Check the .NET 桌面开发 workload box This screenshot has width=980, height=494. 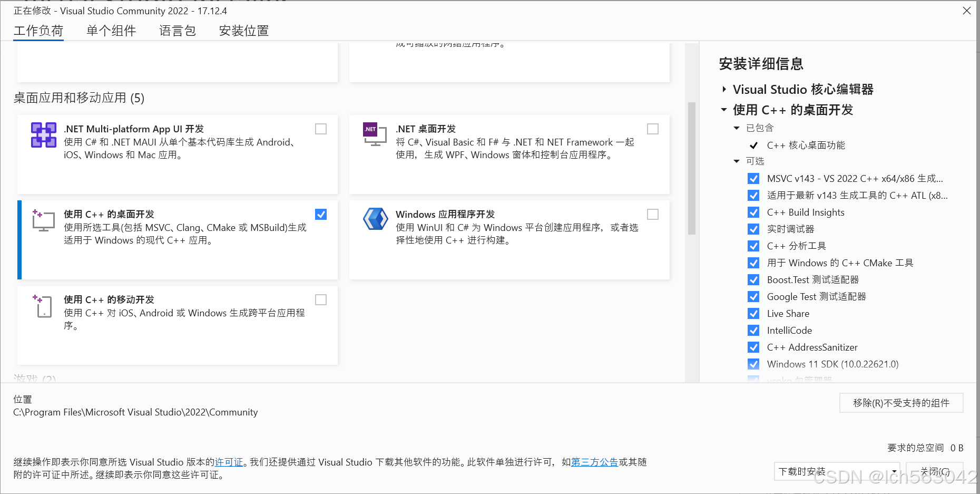tap(653, 129)
